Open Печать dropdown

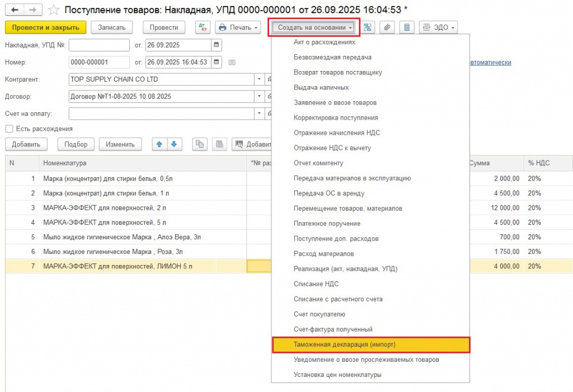pos(238,27)
